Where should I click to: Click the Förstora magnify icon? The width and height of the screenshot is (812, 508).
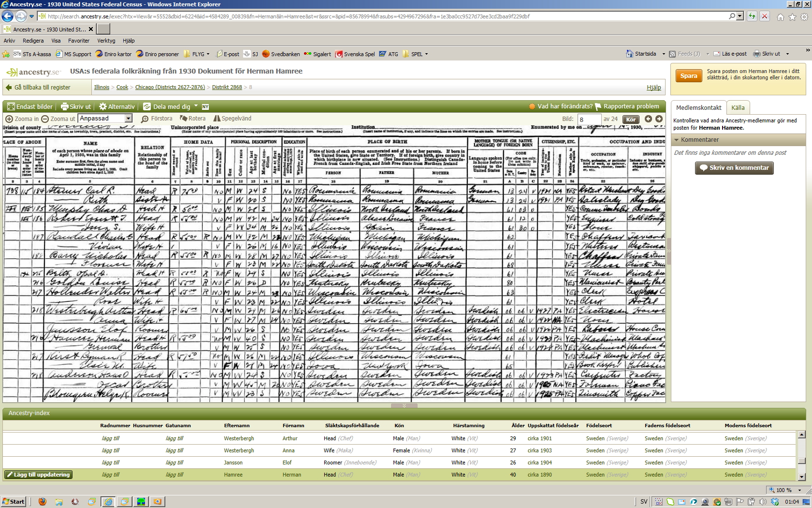coord(145,119)
